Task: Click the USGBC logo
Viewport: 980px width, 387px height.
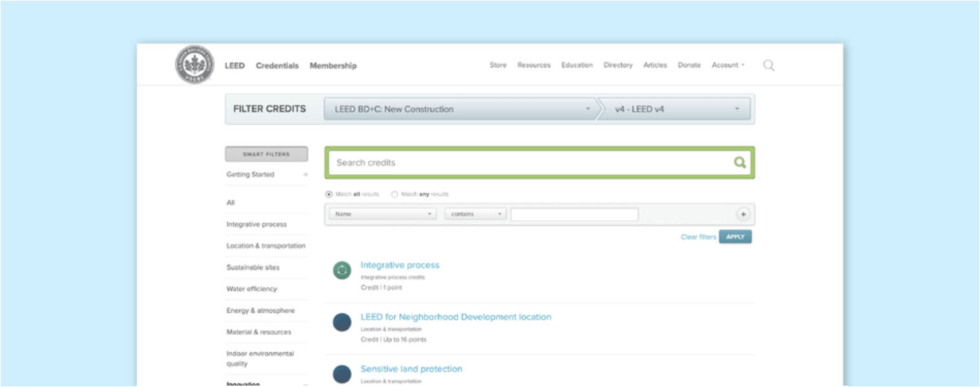Action: 195,65
